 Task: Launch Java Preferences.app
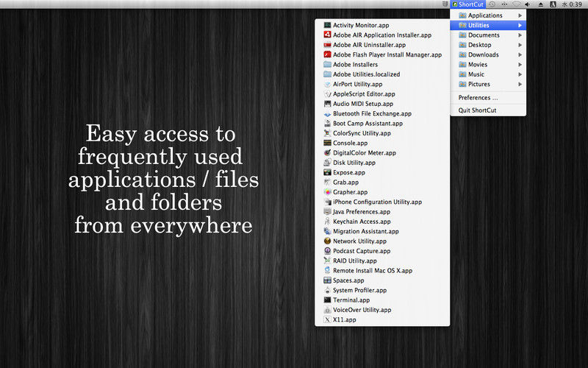point(382,212)
